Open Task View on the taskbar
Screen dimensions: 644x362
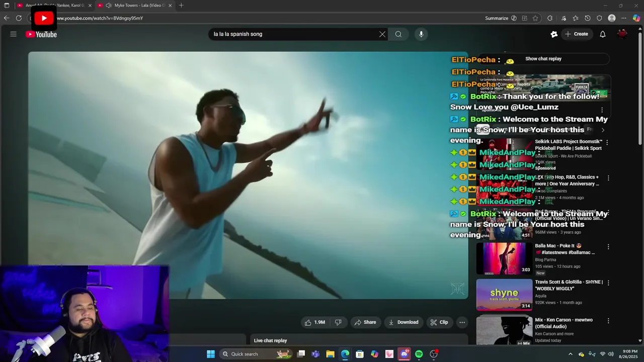[301, 354]
